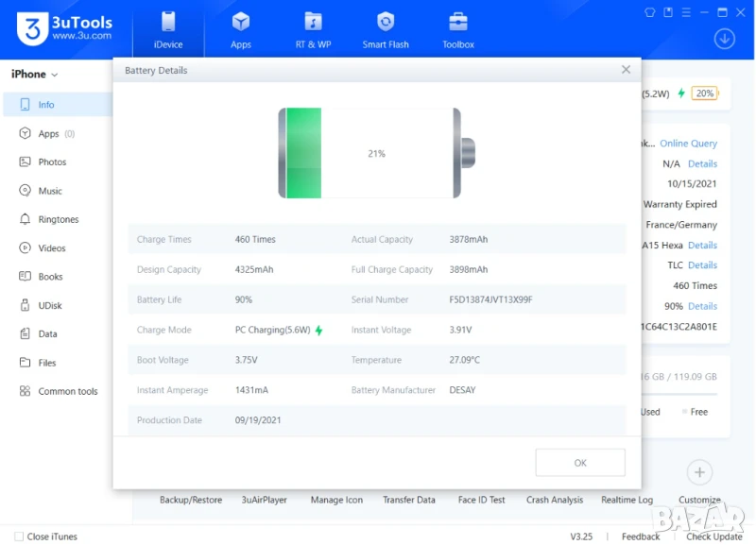The height and width of the screenshot is (545, 756).
Task: Open Common tools in the sidebar
Action: click(x=67, y=391)
